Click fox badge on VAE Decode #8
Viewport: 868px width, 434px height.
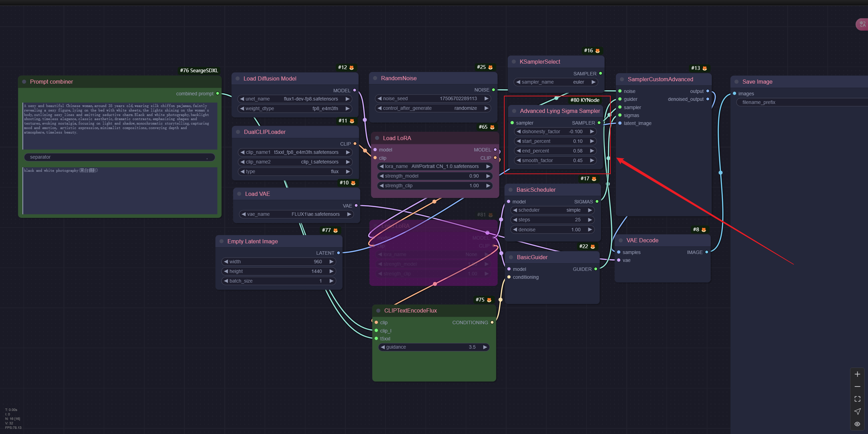tap(704, 230)
